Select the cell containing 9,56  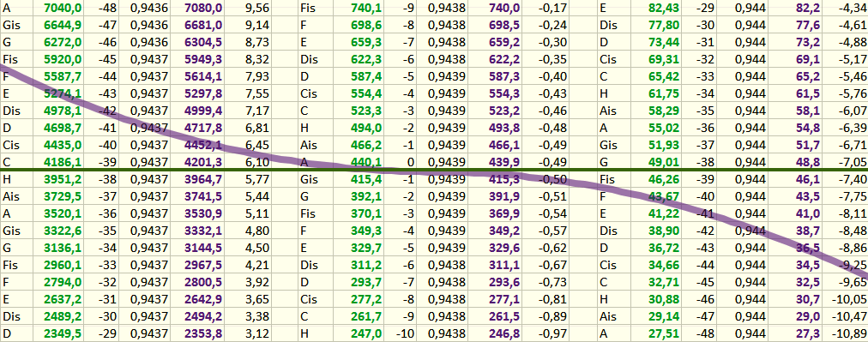(x=257, y=9)
